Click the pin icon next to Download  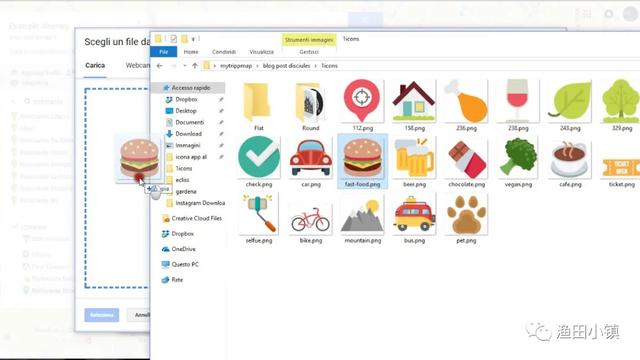coord(221,133)
